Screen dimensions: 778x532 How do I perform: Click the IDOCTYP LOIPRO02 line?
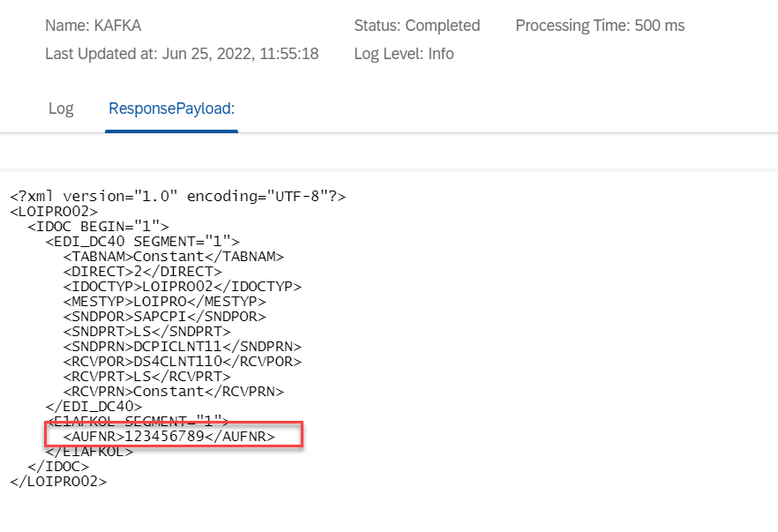pos(182,286)
